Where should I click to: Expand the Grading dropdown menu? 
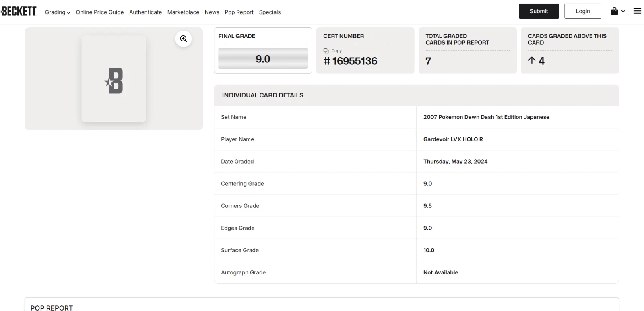coord(58,12)
